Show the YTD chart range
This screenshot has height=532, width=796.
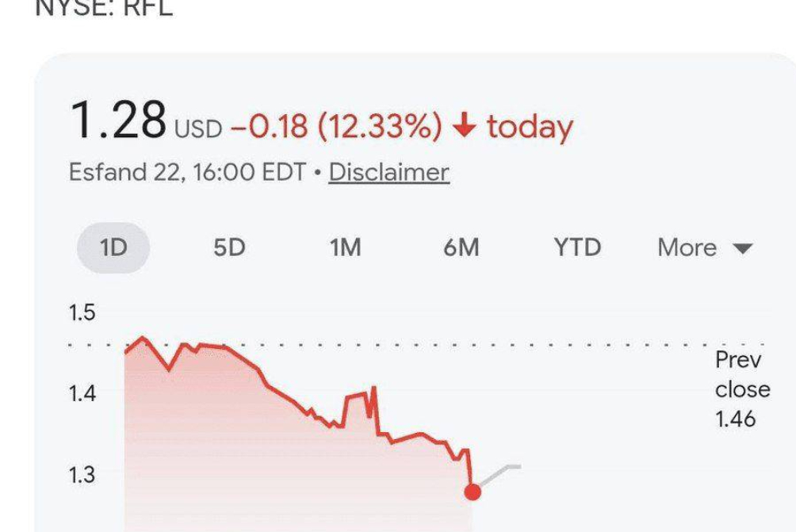577,248
